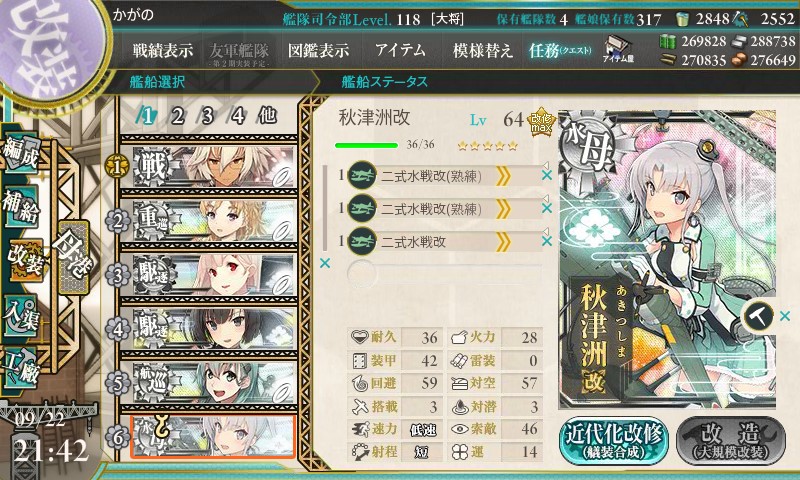Click the first 二式水戦改(熟練) seaplane icon
Viewport: 800px width, 480px height.
click(x=362, y=175)
